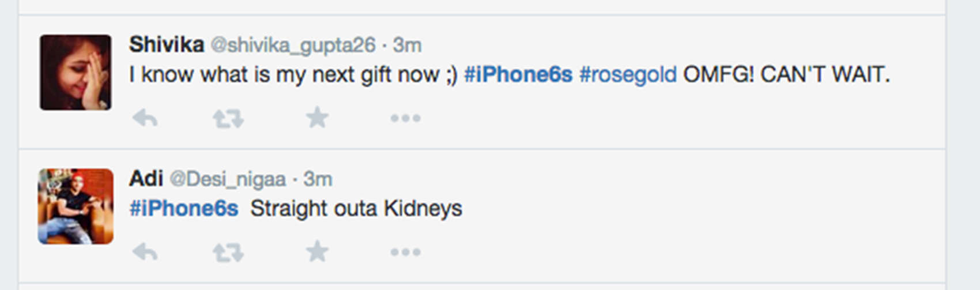
Task: Open Shivika's profile picture
Action: click(x=76, y=72)
